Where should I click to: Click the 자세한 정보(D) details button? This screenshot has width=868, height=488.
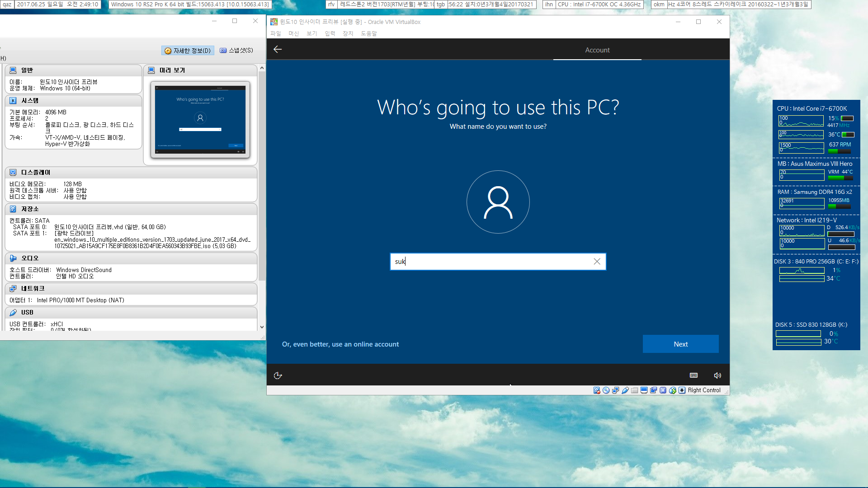(x=188, y=51)
